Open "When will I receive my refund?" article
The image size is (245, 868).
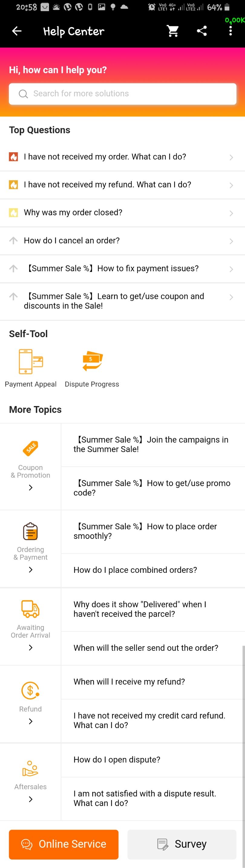(153, 682)
